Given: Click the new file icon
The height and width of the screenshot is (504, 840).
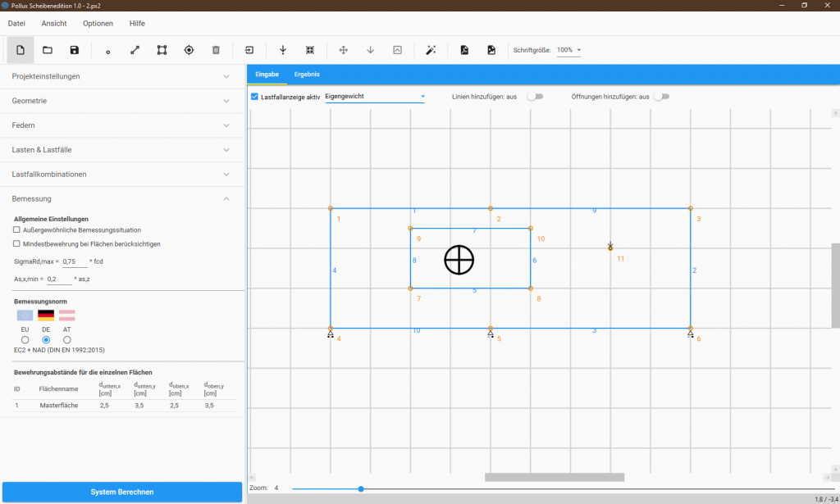Looking at the screenshot, I should point(21,50).
